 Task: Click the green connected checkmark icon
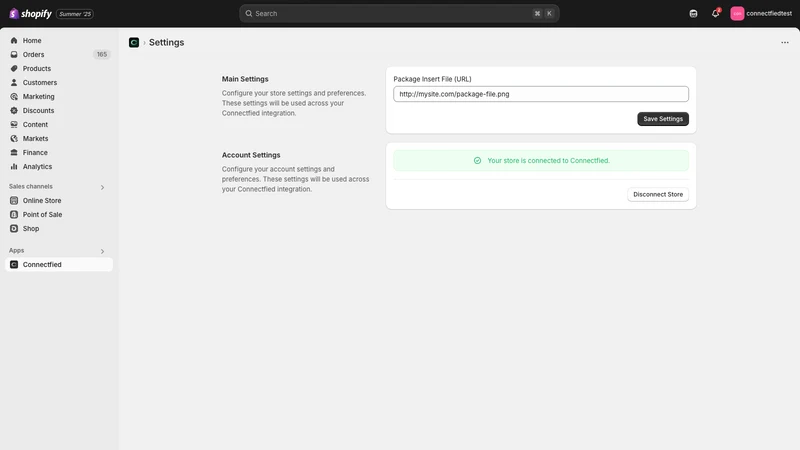(477, 161)
